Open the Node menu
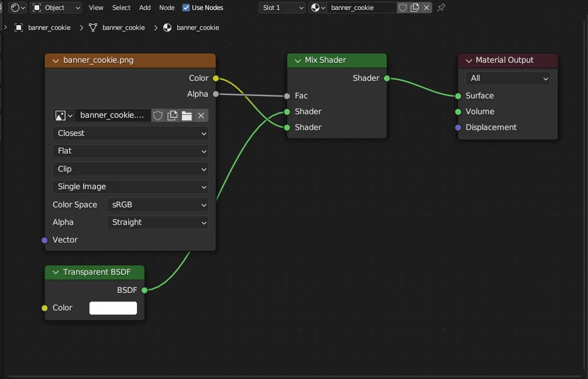Screen dimensions: 588x379 167,8
